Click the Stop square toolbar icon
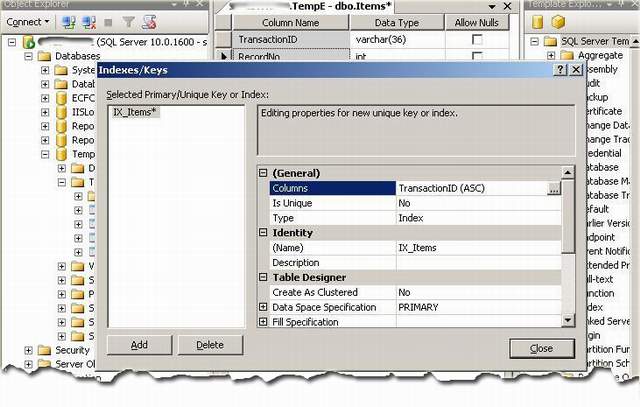This screenshot has width=640, height=407. click(106, 21)
